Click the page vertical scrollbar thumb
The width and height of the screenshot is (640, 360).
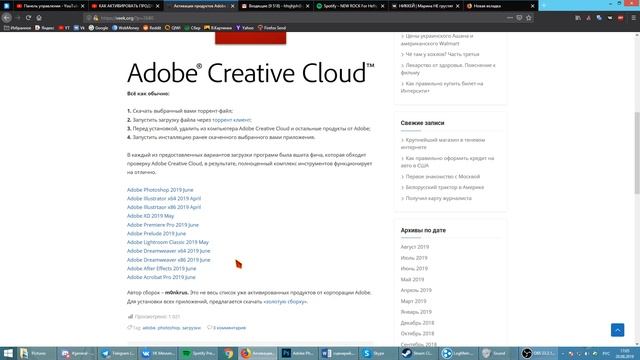pos(637,153)
